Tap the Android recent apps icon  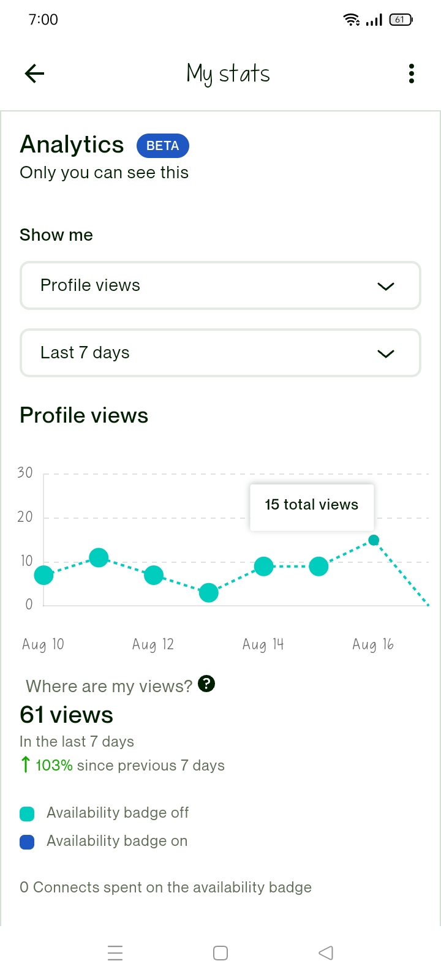[x=115, y=953]
